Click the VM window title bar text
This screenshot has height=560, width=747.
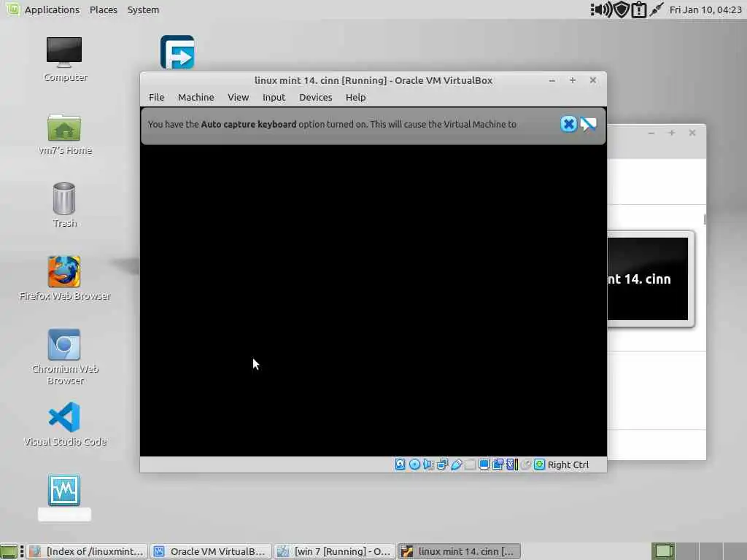(x=373, y=80)
